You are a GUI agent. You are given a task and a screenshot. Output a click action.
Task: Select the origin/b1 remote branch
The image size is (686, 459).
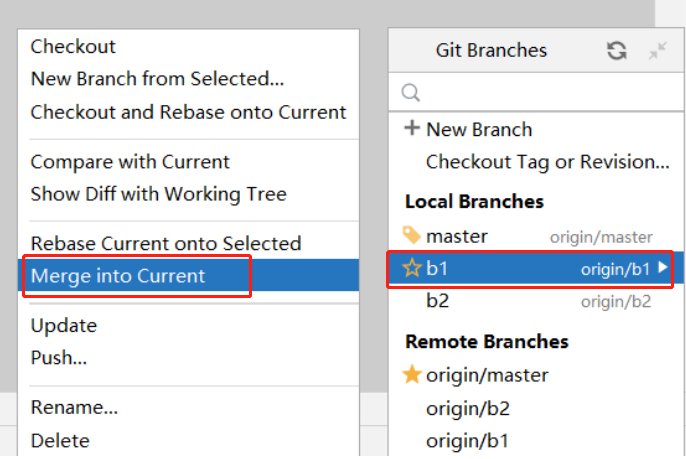coord(467,441)
